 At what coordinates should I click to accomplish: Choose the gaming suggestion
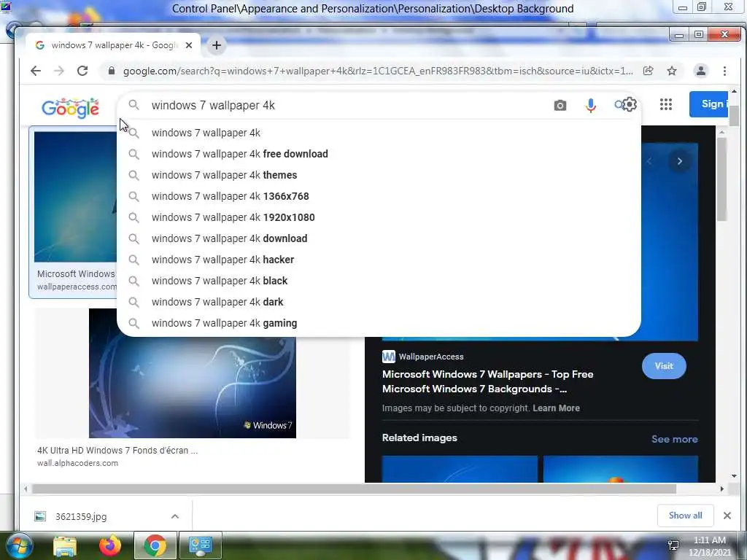379,323
